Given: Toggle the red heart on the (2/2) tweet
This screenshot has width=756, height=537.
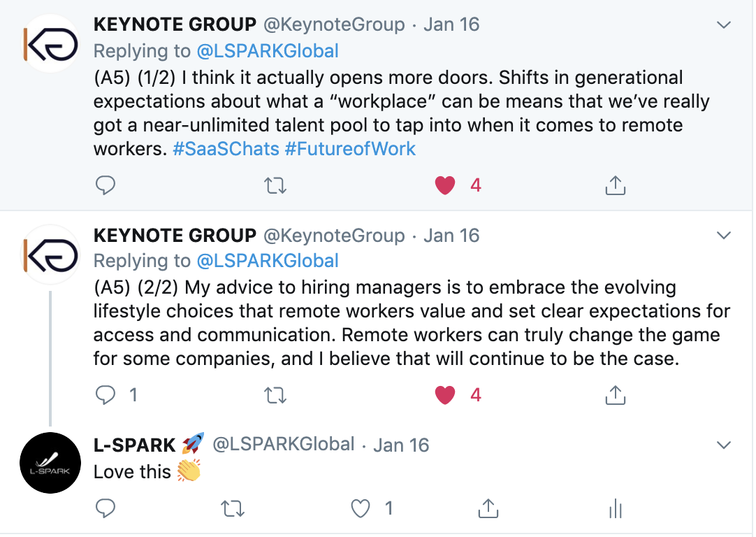Looking at the screenshot, I should pos(445,395).
